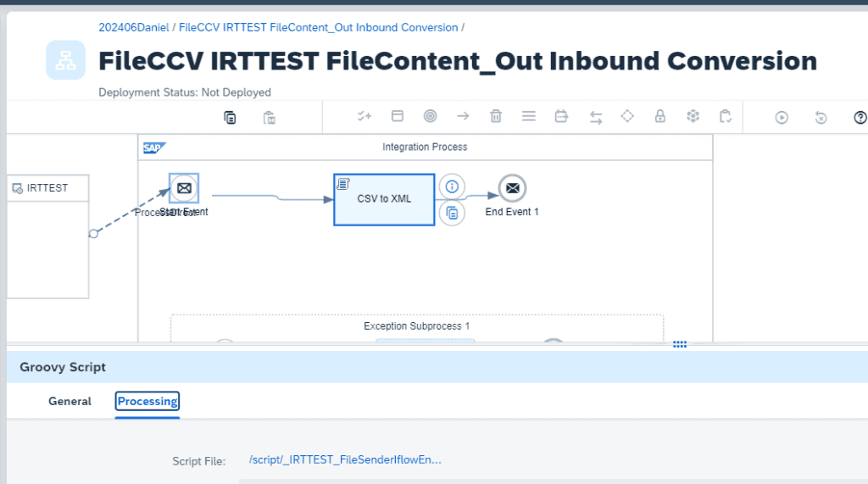Click the Integration Process header label
The height and width of the screenshot is (484, 868).
[425, 147]
